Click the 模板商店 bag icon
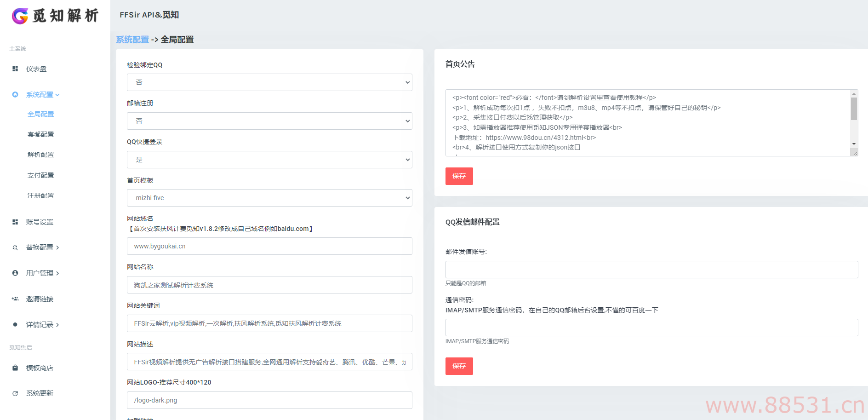 [x=15, y=368]
